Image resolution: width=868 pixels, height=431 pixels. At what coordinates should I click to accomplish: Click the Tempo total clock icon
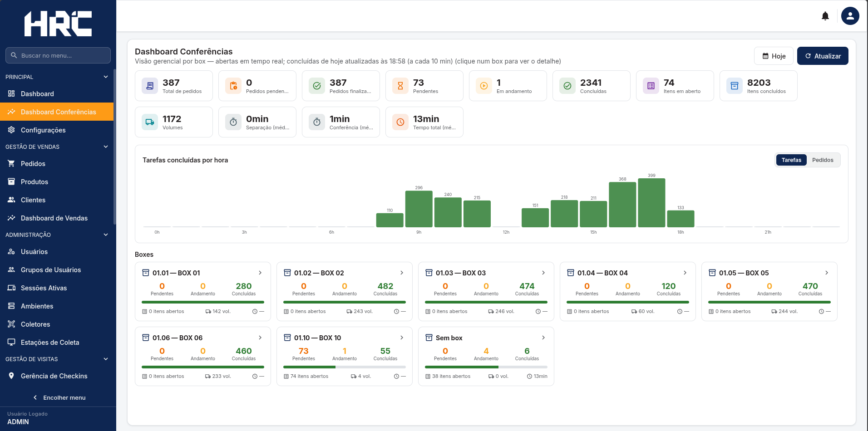click(400, 122)
